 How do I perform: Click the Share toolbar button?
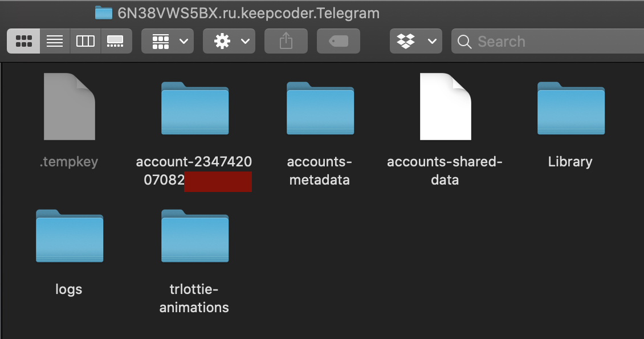click(x=286, y=41)
